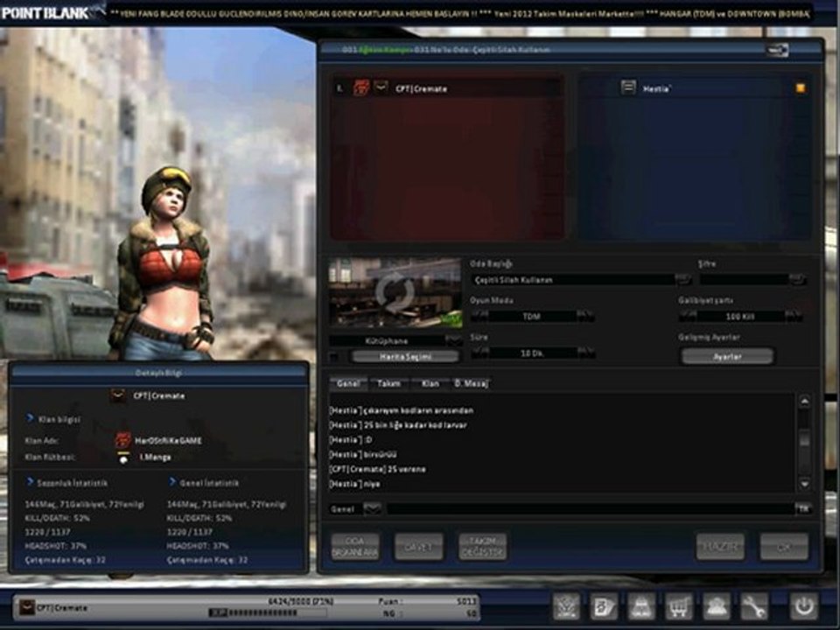Click the scrolling announcement ticker at top
The width and height of the screenshot is (840, 630).
(x=459, y=13)
